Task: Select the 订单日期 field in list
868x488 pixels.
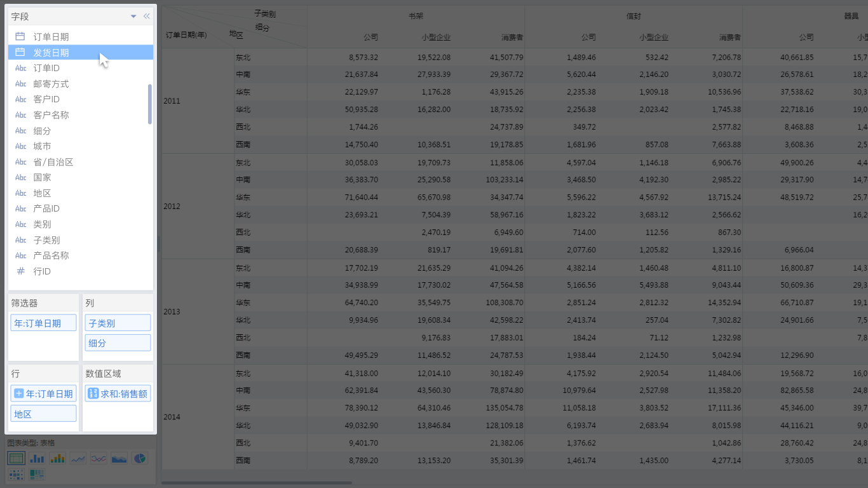Action: [x=51, y=37]
